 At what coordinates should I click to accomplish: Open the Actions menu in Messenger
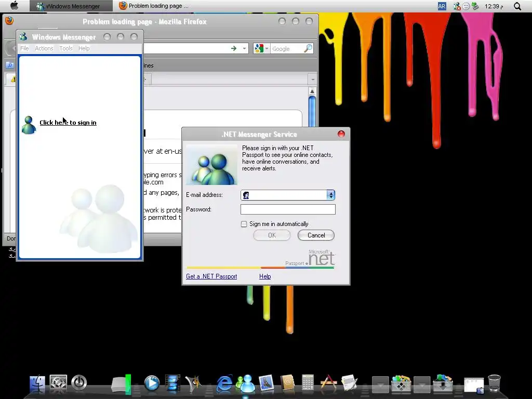[44, 48]
